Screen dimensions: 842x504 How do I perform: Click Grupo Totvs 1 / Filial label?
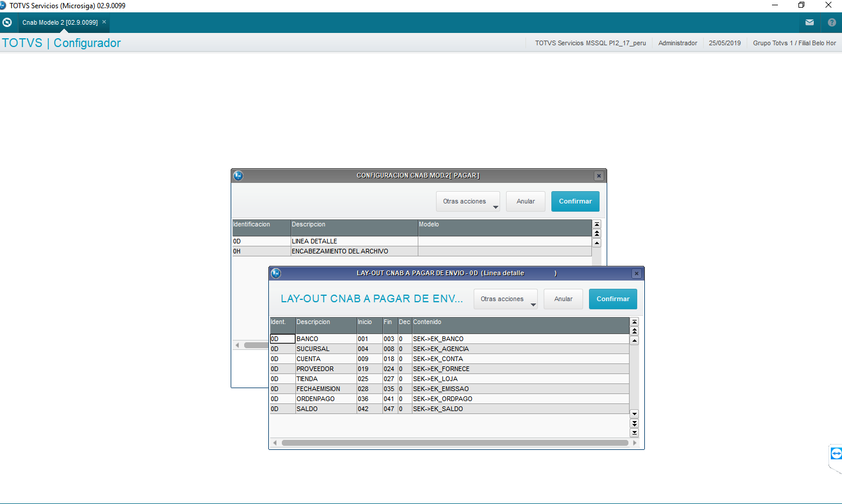pos(794,43)
